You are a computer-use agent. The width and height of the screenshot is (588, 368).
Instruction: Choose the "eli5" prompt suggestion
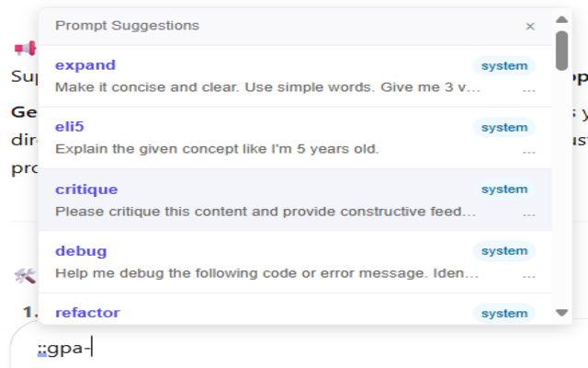(70, 127)
